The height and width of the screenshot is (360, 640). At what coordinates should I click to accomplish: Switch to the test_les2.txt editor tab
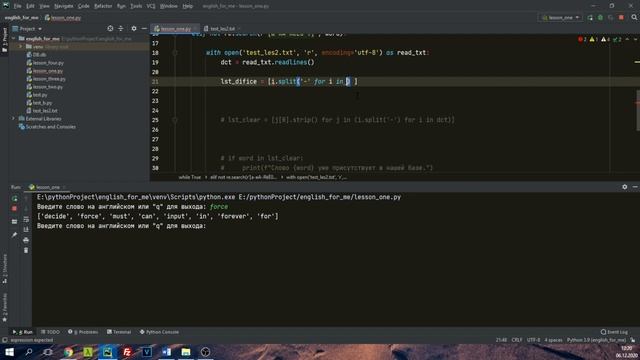pos(222,29)
